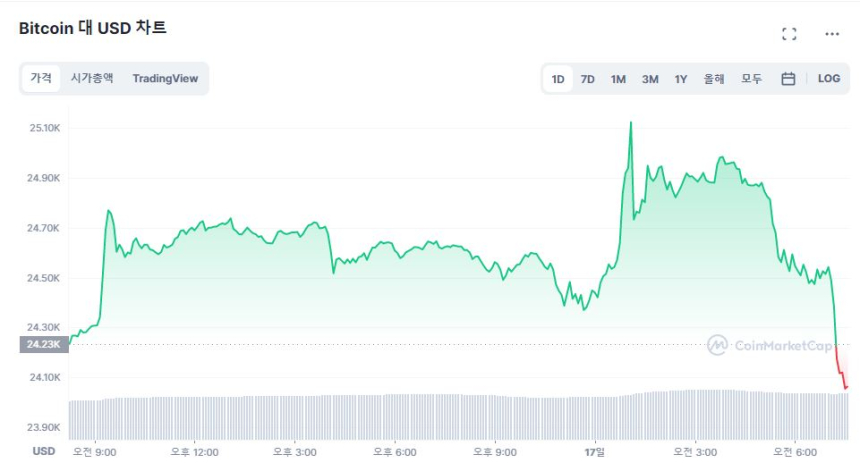The image size is (860, 463).
Task: Select the 1D time range
Action: [x=558, y=79]
